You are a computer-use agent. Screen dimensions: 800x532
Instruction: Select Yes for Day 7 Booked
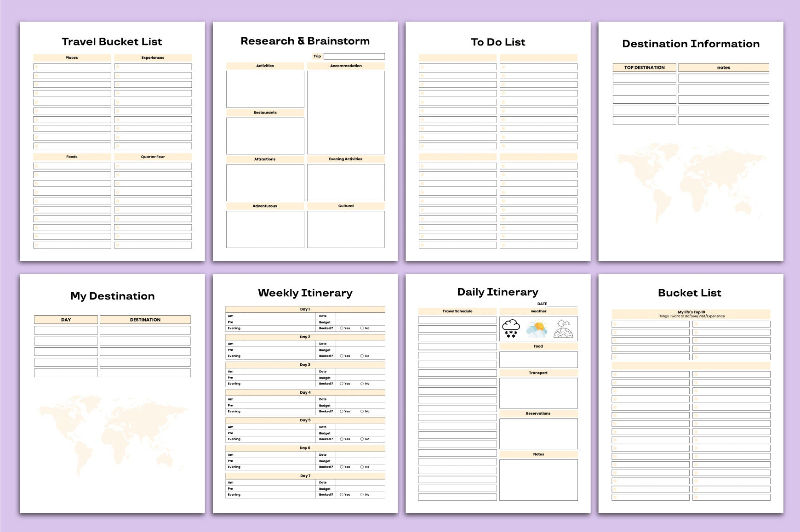pos(342,495)
